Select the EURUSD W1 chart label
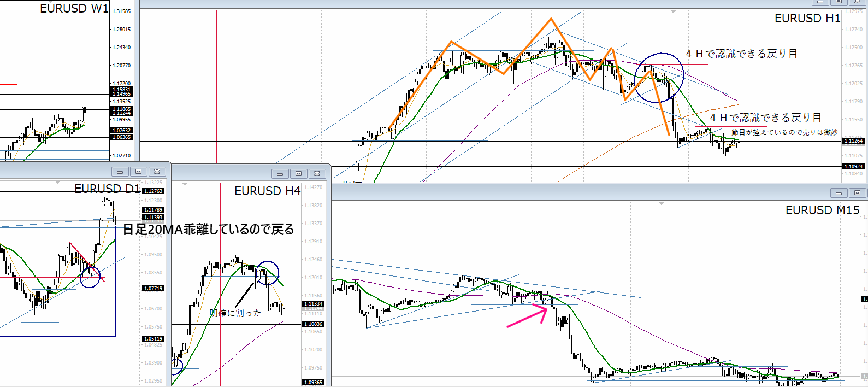868x387 pixels. 74,9
